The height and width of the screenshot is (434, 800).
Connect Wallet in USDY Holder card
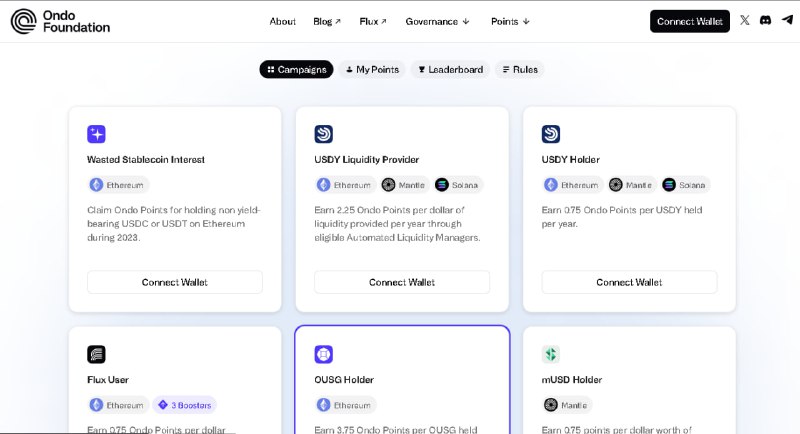629,282
